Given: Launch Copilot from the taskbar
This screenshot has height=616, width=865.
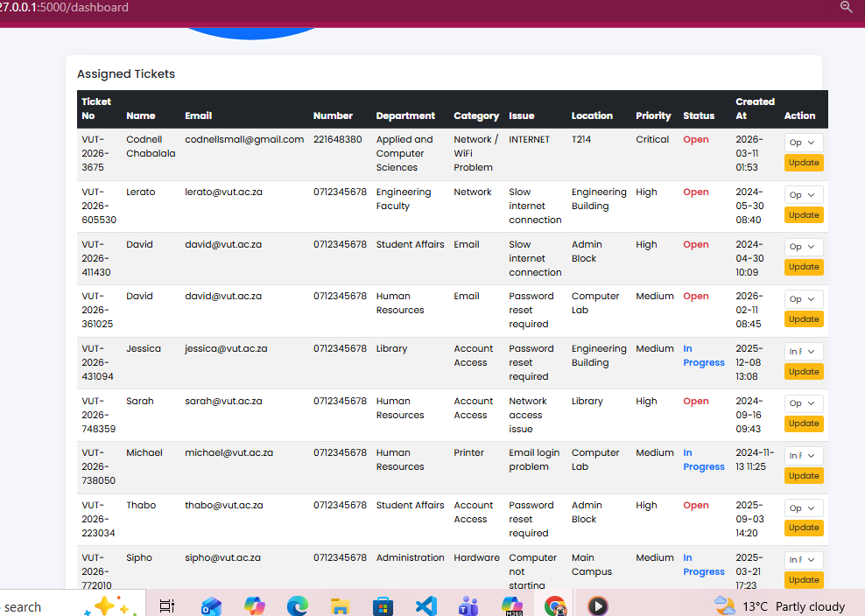Looking at the screenshot, I should coord(254,606).
